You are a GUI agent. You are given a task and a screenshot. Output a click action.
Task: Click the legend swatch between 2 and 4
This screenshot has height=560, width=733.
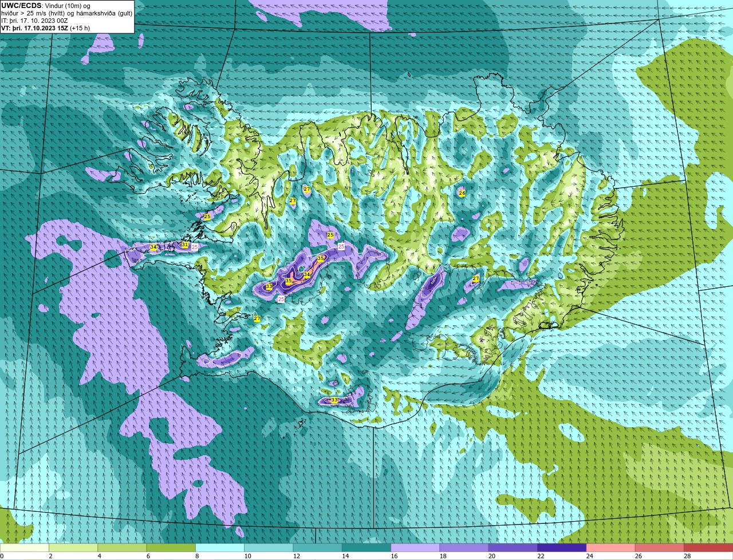(x=73, y=547)
